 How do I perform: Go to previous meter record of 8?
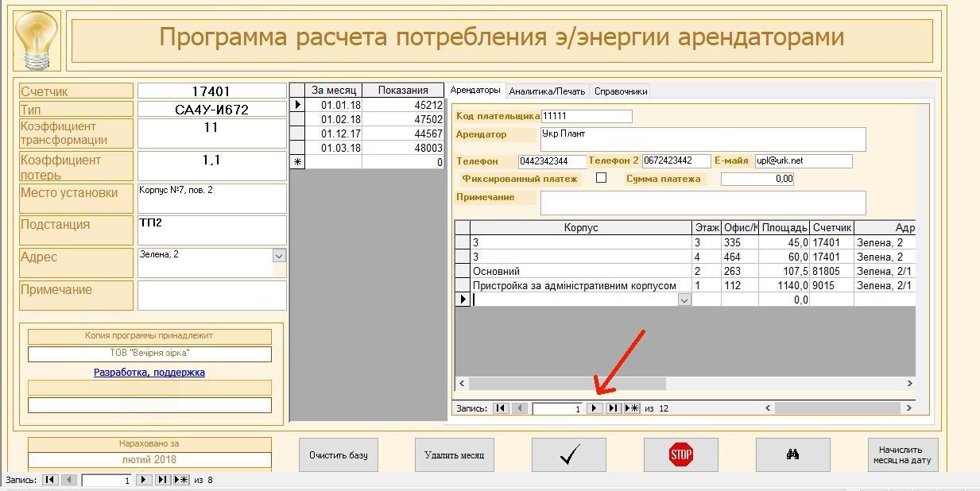[69, 480]
